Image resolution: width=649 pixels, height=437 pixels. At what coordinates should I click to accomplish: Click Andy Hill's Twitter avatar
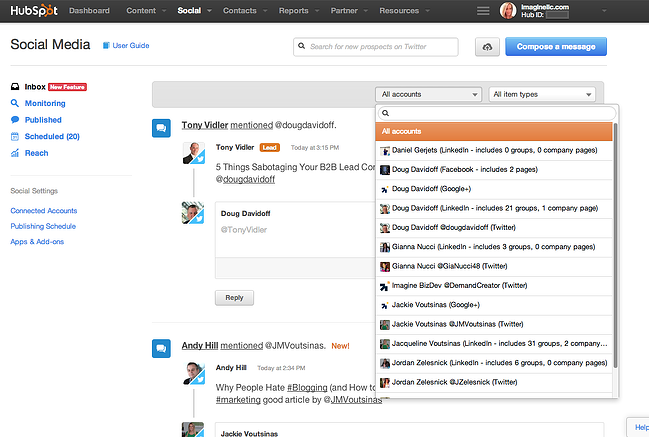pos(194,373)
